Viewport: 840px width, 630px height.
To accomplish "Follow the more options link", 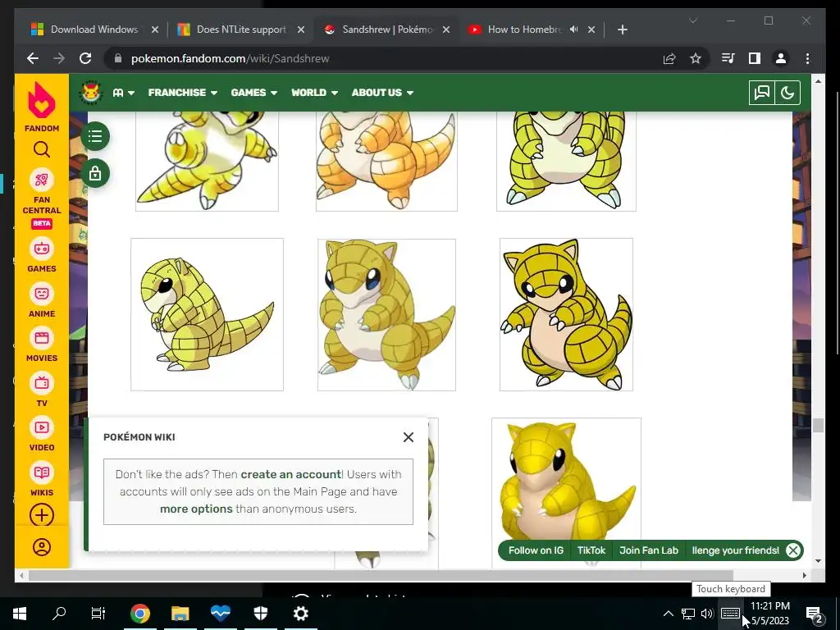I will [x=196, y=509].
